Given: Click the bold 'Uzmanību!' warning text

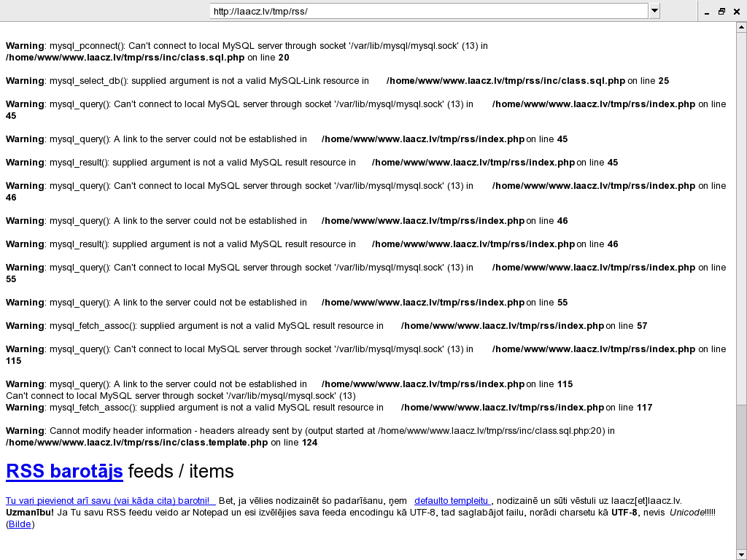Looking at the screenshot, I should [x=30, y=513].
